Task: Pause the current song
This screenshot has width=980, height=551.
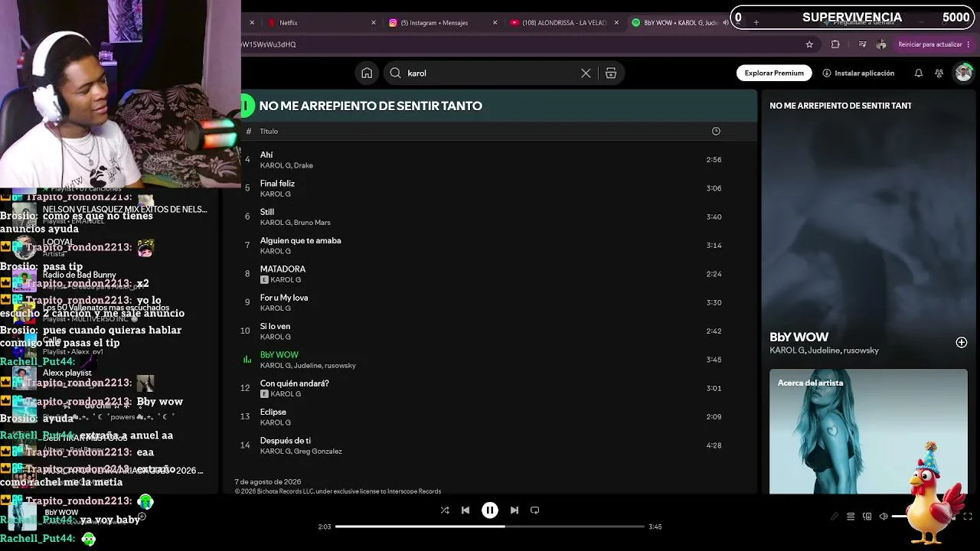Action: point(490,510)
